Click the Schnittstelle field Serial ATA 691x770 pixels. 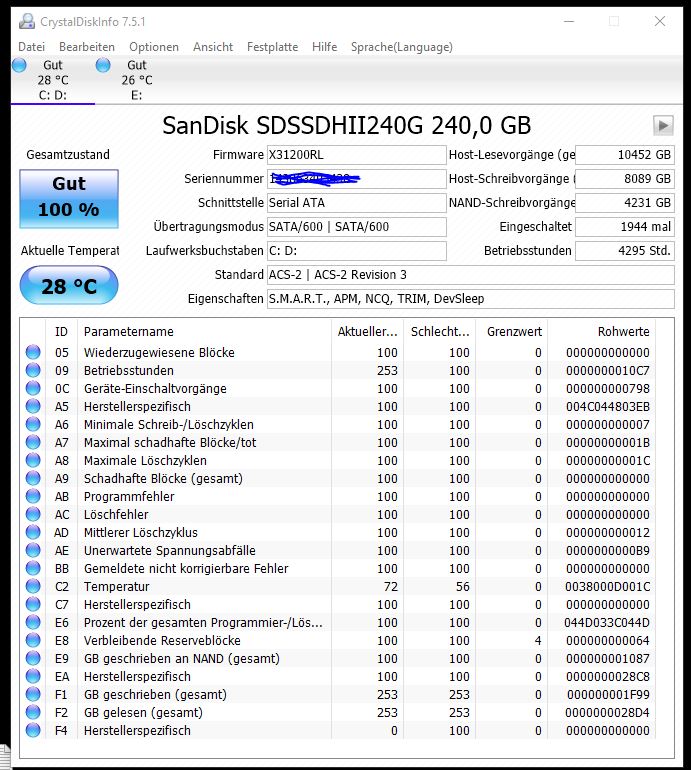(x=357, y=203)
